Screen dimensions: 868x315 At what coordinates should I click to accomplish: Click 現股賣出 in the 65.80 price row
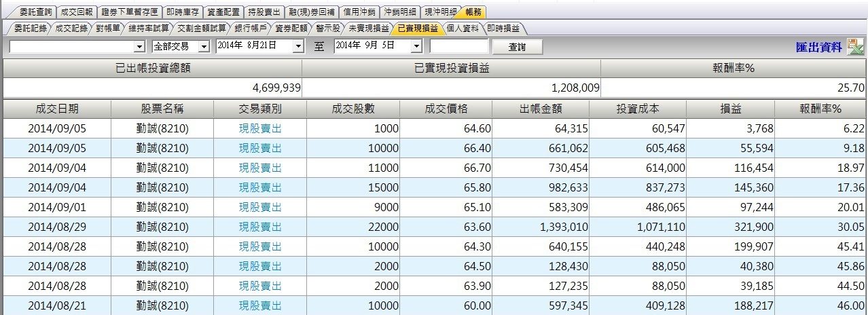click(260, 187)
